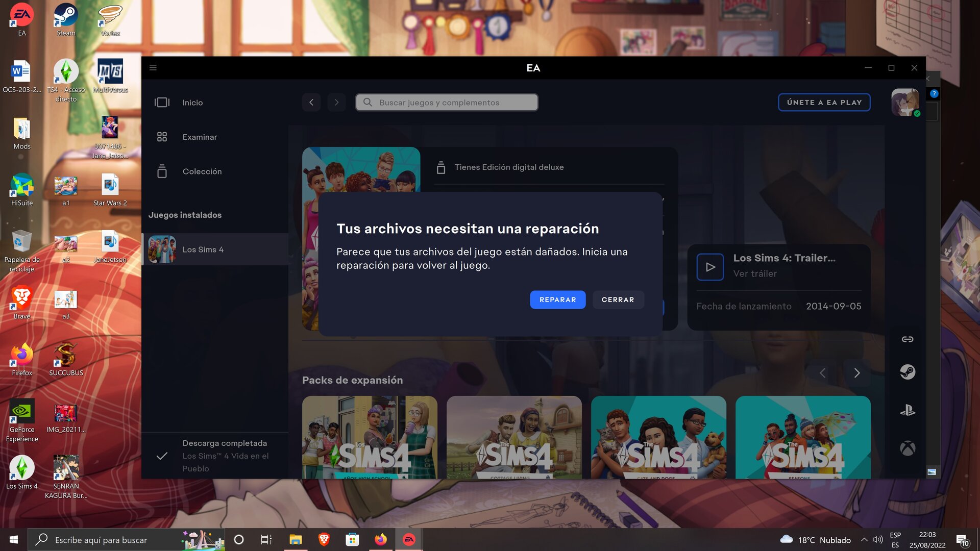Open EA desktop shortcut
This screenshot has width=980, height=551.
click(22, 20)
